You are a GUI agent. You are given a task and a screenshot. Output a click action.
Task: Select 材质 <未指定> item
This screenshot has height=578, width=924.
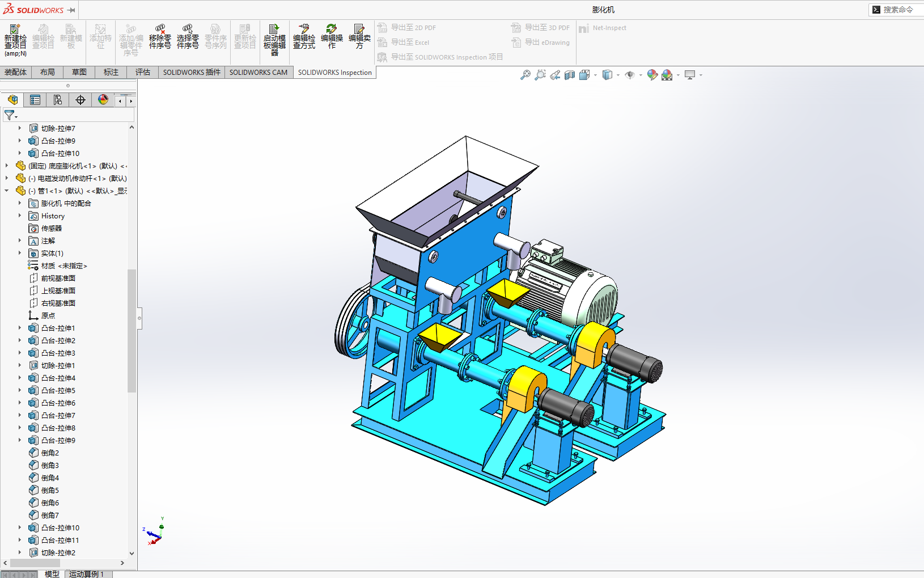[57, 265]
